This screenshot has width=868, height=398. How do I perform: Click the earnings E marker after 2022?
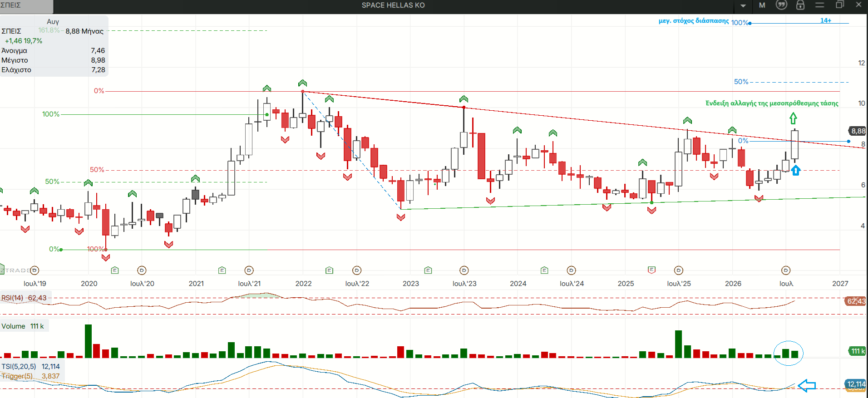[x=330, y=270]
